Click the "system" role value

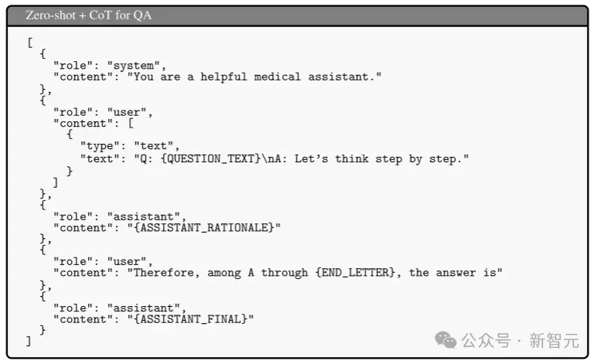pos(134,66)
